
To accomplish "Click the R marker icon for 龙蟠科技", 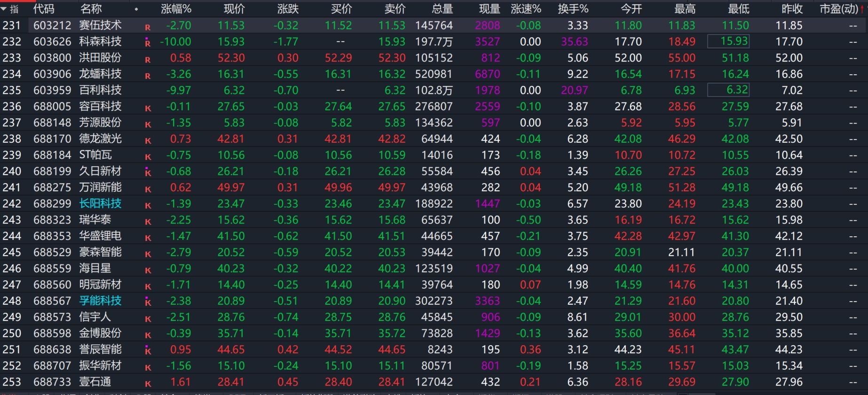I will click(x=148, y=76).
